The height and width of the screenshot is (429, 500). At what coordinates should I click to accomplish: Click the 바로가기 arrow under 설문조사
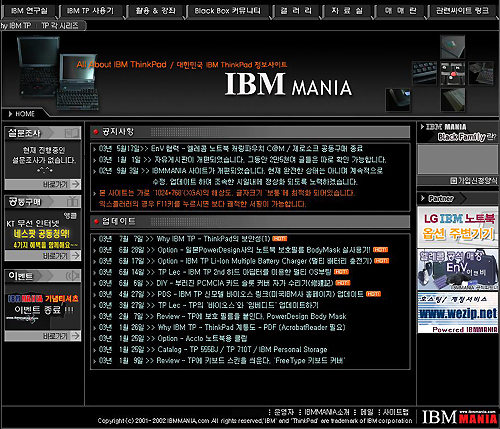point(76,184)
